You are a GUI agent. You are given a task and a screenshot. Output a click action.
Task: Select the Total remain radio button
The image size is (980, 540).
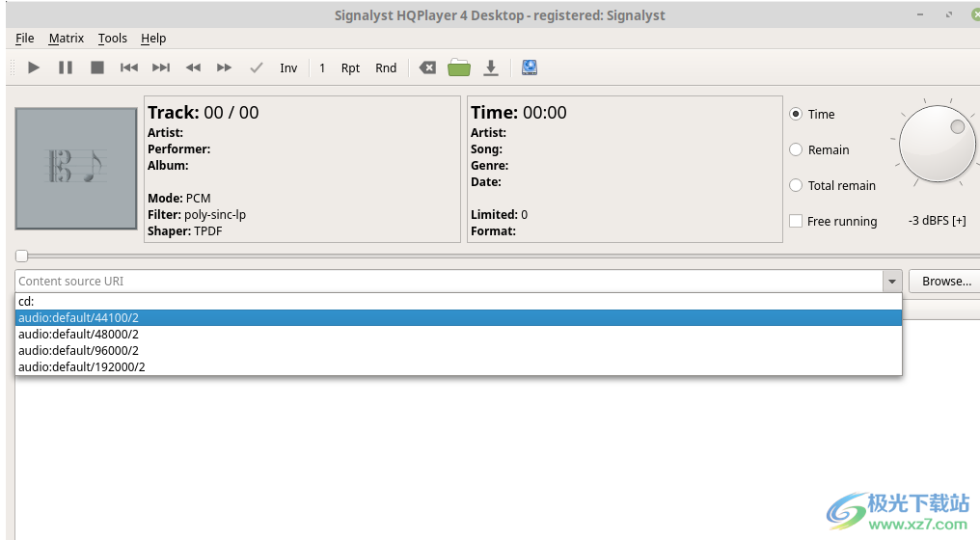pos(796,185)
